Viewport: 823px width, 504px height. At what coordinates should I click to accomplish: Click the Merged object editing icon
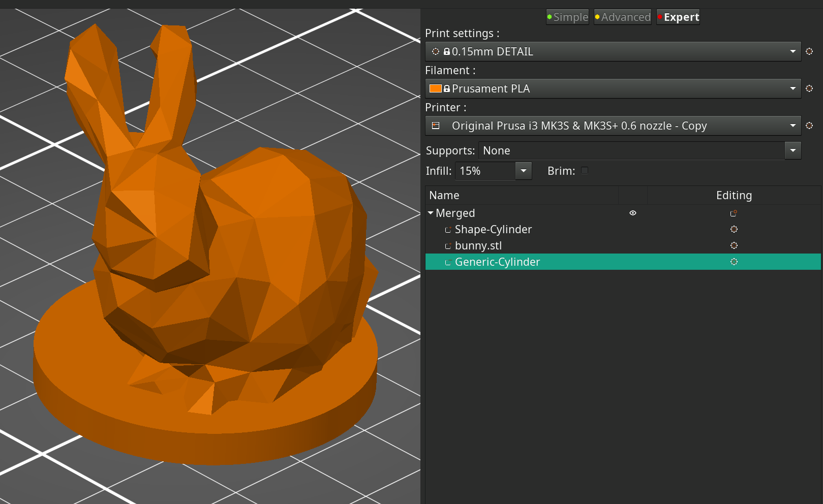pyautogui.click(x=734, y=213)
